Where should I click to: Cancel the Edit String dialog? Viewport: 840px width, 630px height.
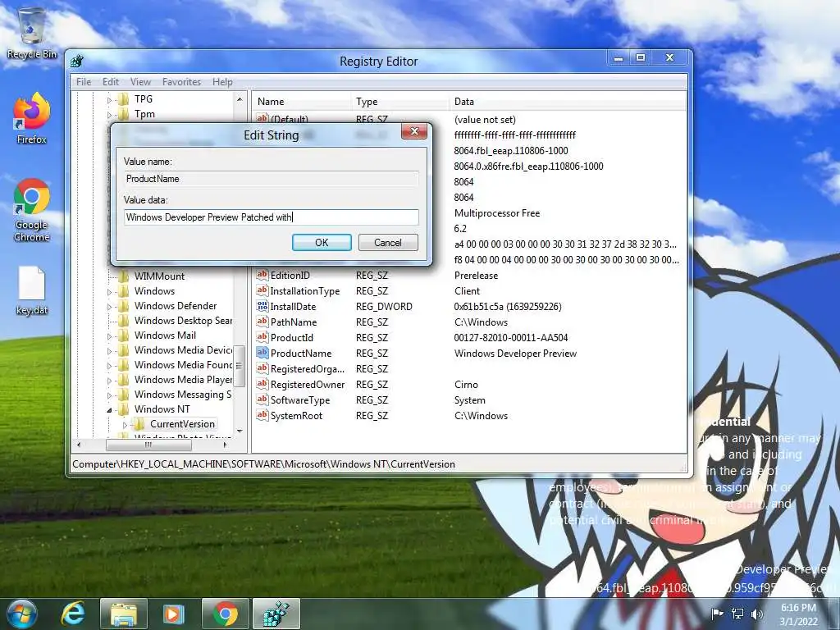[x=388, y=243]
